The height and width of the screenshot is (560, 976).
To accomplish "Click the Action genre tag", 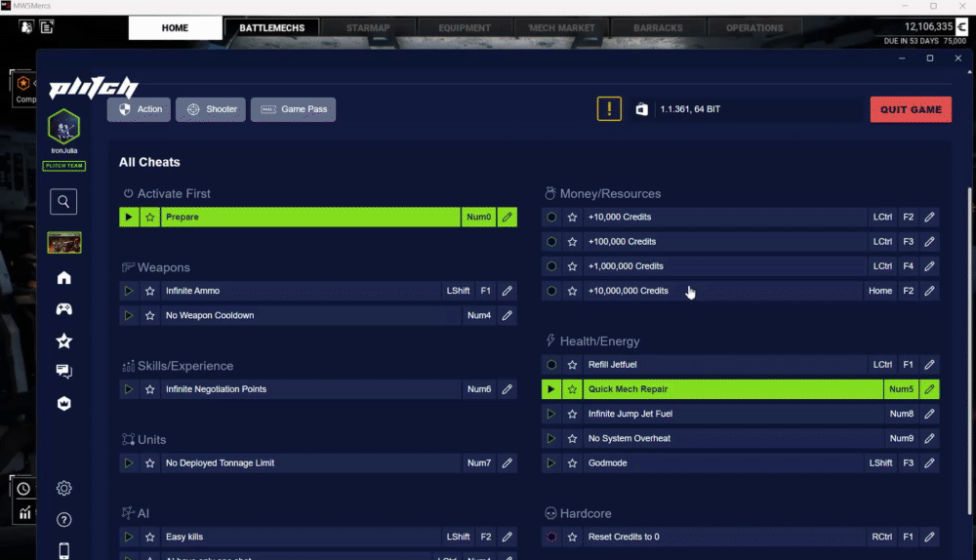I will click(139, 109).
